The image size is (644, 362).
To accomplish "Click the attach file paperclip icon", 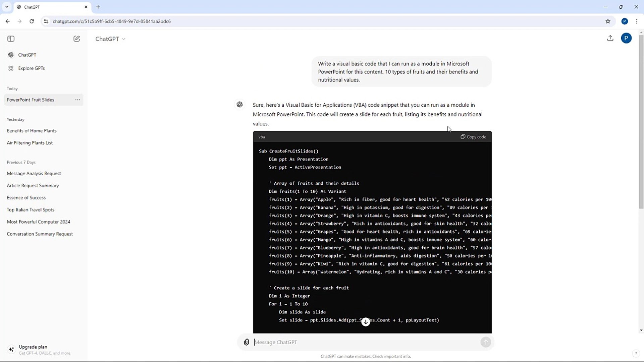I will [x=246, y=342].
